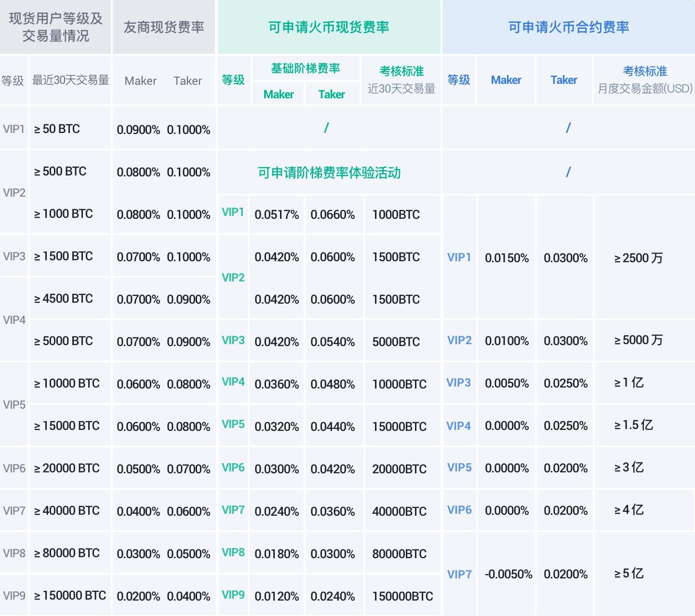Click 0.0500% maker rate in ≥ 20000 BTC row
The width and height of the screenshot is (695, 616).
click(138, 469)
